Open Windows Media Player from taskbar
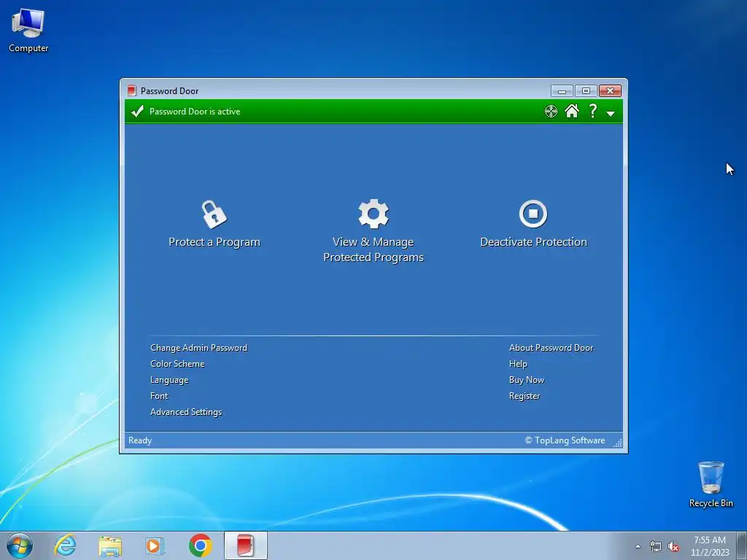747x560 pixels. click(x=155, y=545)
